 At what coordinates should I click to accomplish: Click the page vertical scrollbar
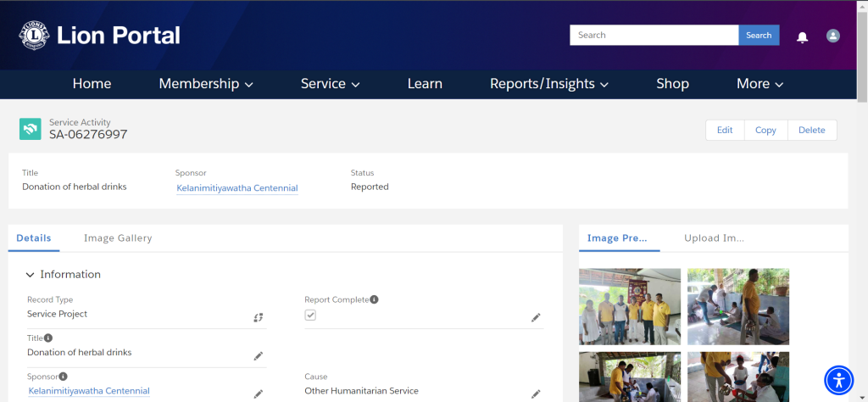pos(862,57)
